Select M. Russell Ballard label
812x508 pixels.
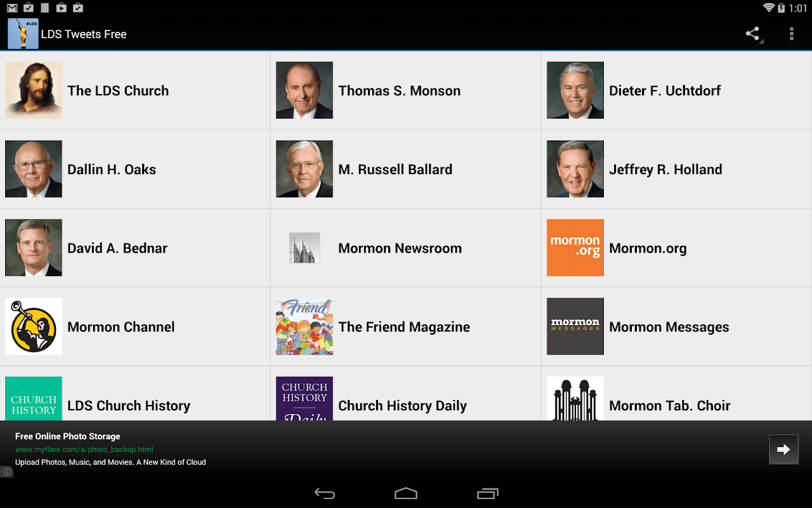[x=395, y=170]
